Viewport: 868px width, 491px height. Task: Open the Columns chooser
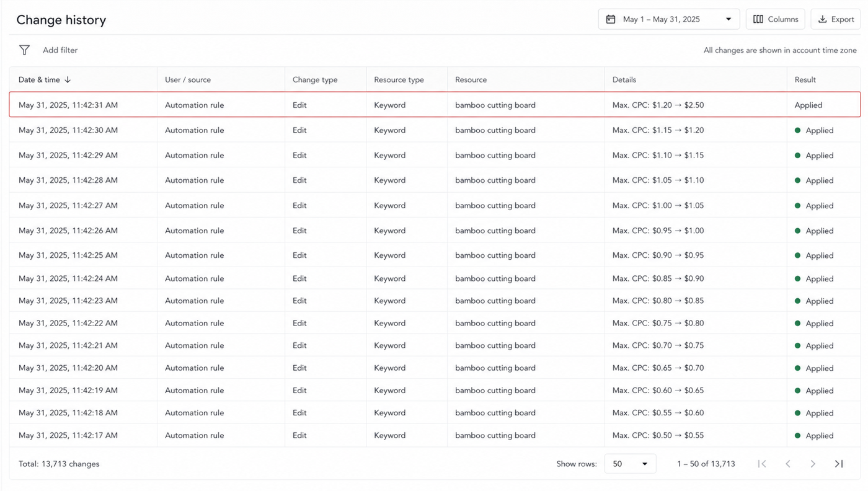[x=776, y=19]
